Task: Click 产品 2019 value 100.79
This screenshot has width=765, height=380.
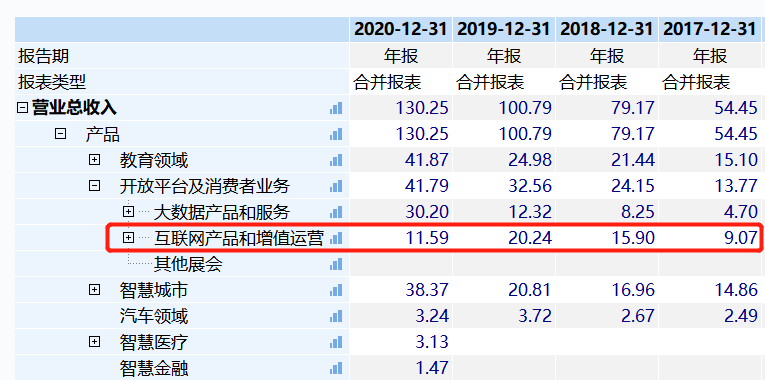Action: [524, 134]
